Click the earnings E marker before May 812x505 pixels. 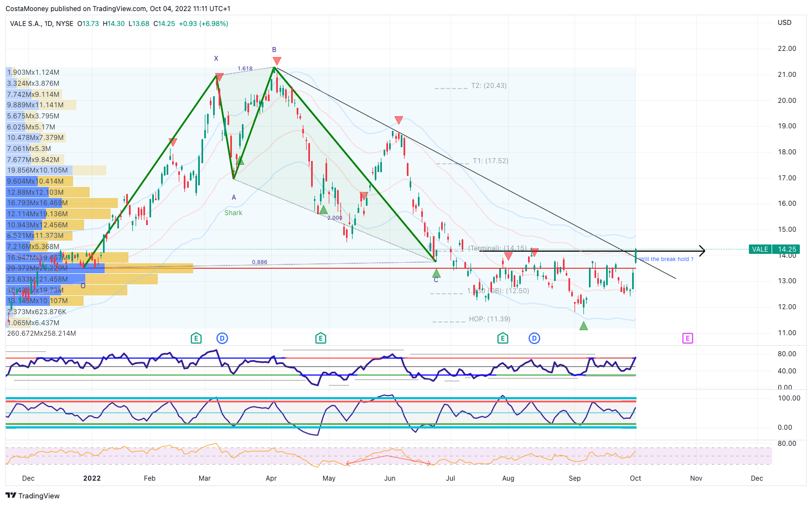320,338
